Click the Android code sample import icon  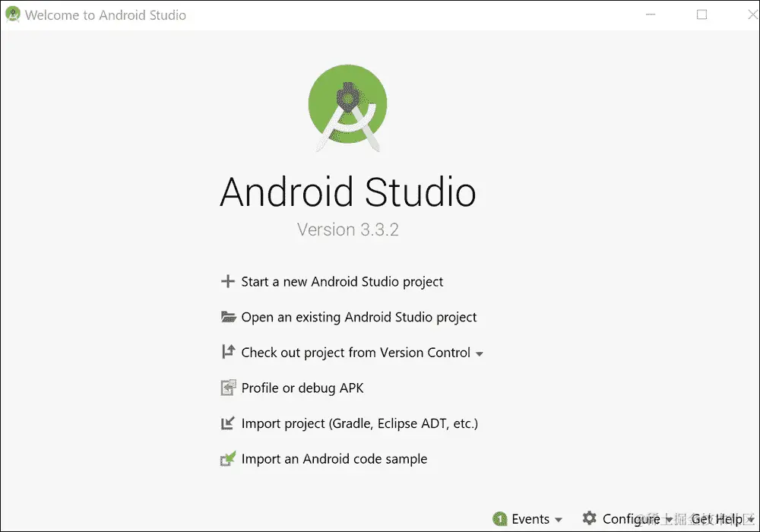tap(228, 458)
